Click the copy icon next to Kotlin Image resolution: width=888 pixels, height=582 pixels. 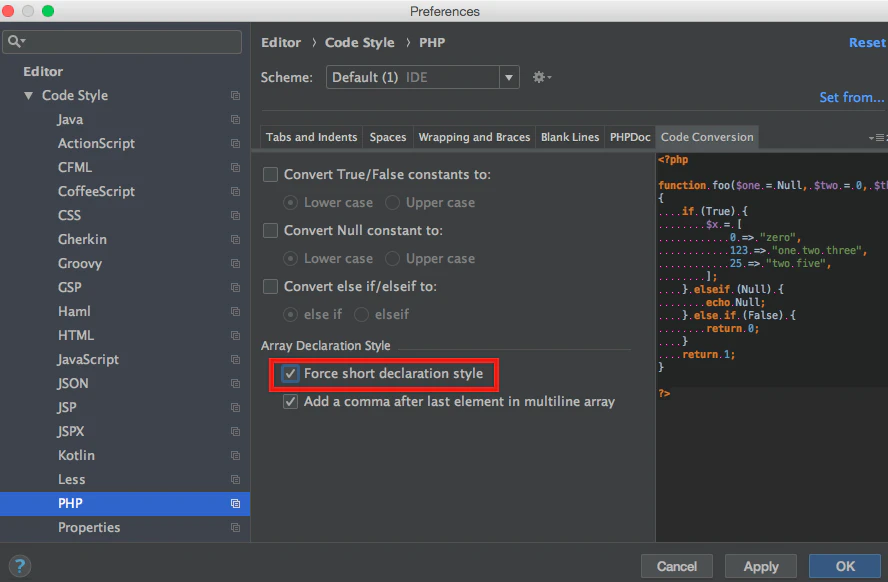[235, 455]
